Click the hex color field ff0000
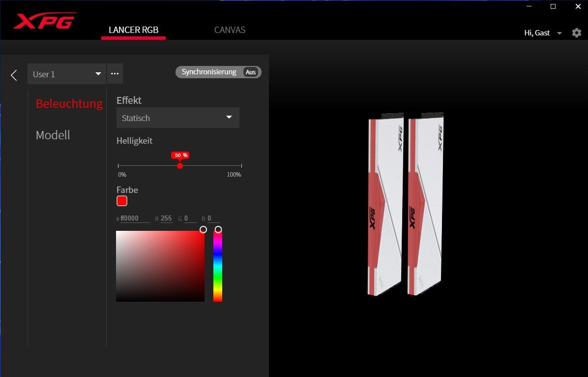The image size is (588, 377). [135, 219]
